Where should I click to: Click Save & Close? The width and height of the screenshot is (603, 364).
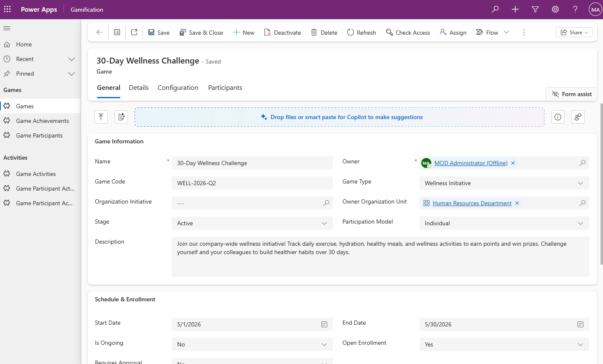coord(201,33)
